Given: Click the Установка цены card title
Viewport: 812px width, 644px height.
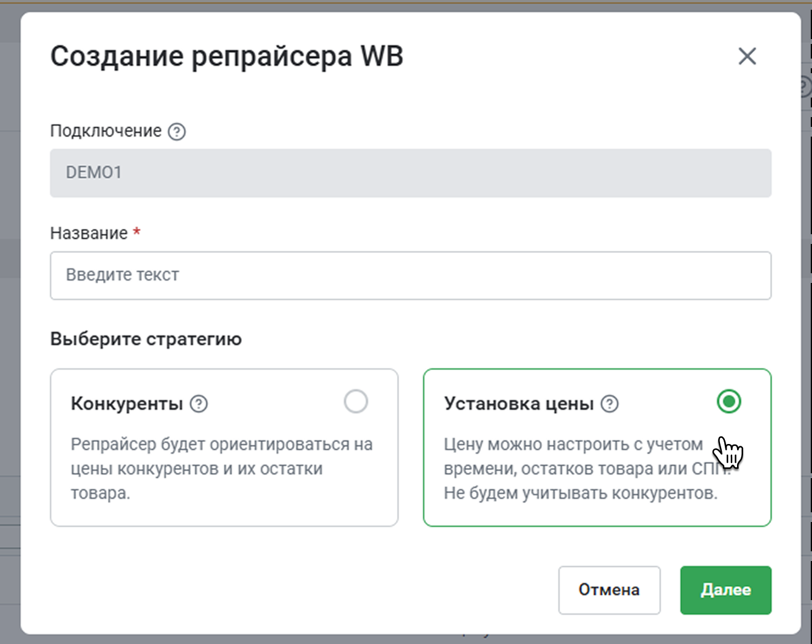Looking at the screenshot, I should [518, 404].
